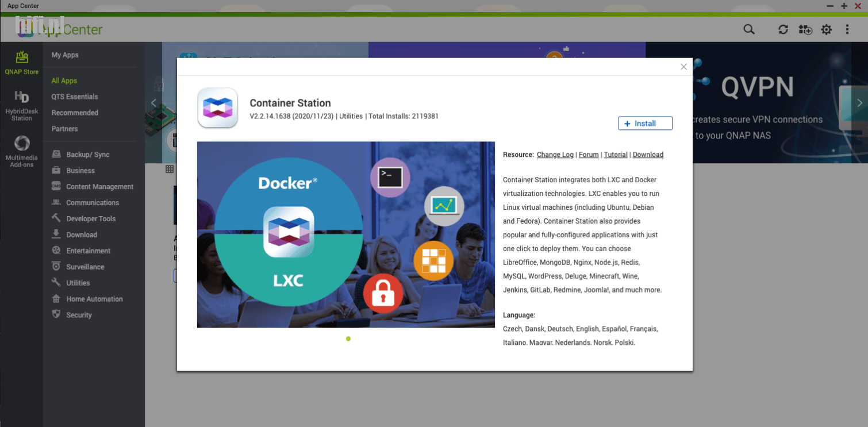Click the Entertainment category icon
This screenshot has width=868, height=427.
click(56, 250)
